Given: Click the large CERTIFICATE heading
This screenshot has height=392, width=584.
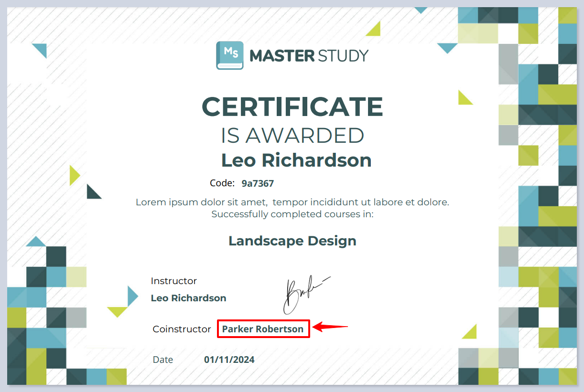Looking at the screenshot, I should coord(292,106).
